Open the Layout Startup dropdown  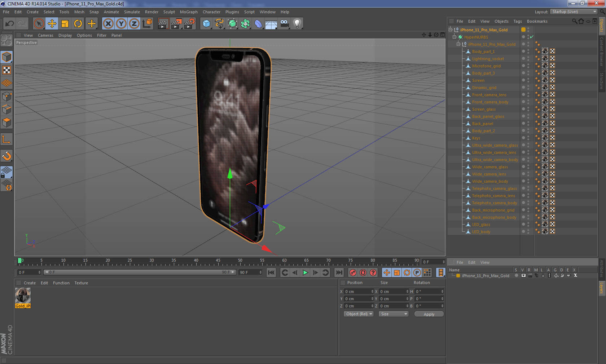point(574,12)
